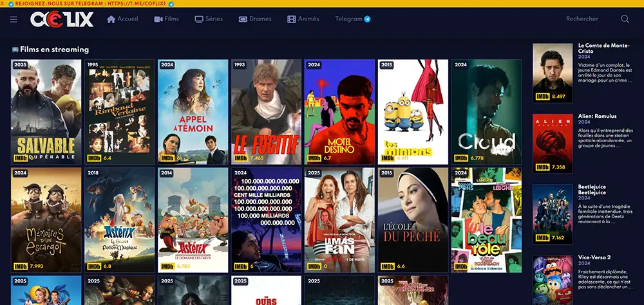Open the Alien: Romulus sidebar thumbnail
The height and width of the screenshot is (305, 644).
(553, 143)
